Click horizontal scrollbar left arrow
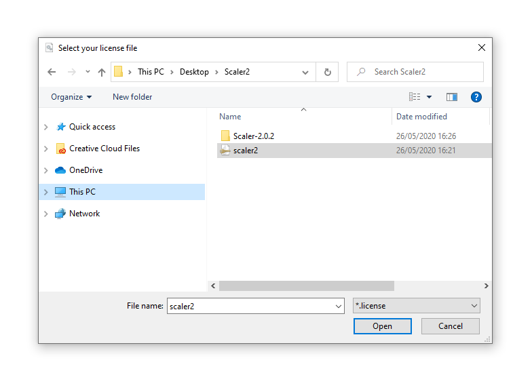The image size is (532, 392). click(x=213, y=286)
